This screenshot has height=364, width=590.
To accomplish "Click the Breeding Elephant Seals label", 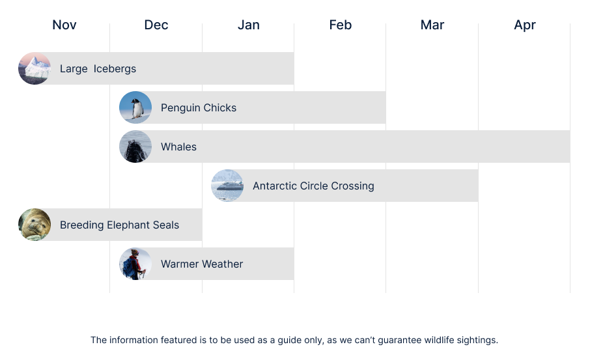I will (x=119, y=225).
